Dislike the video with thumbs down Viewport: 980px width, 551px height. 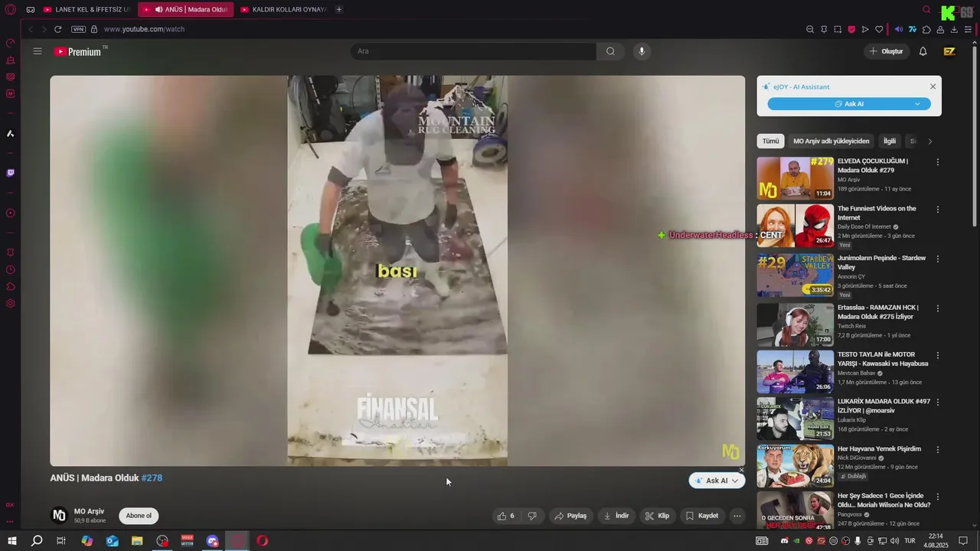point(532,516)
